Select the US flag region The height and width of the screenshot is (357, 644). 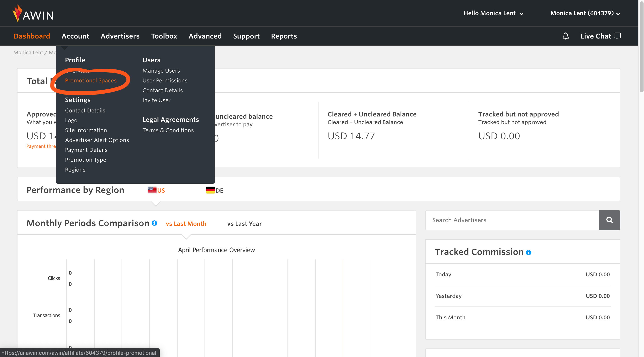(x=156, y=190)
